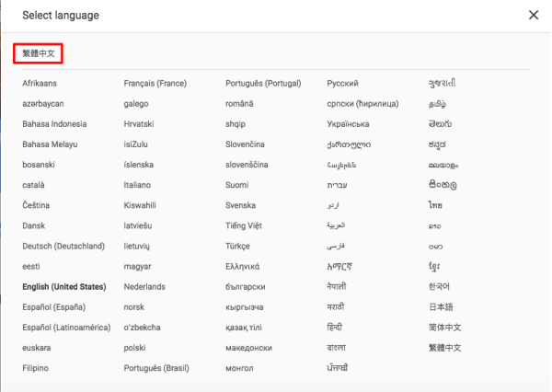Select Português (Portugal) language

point(262,83)
